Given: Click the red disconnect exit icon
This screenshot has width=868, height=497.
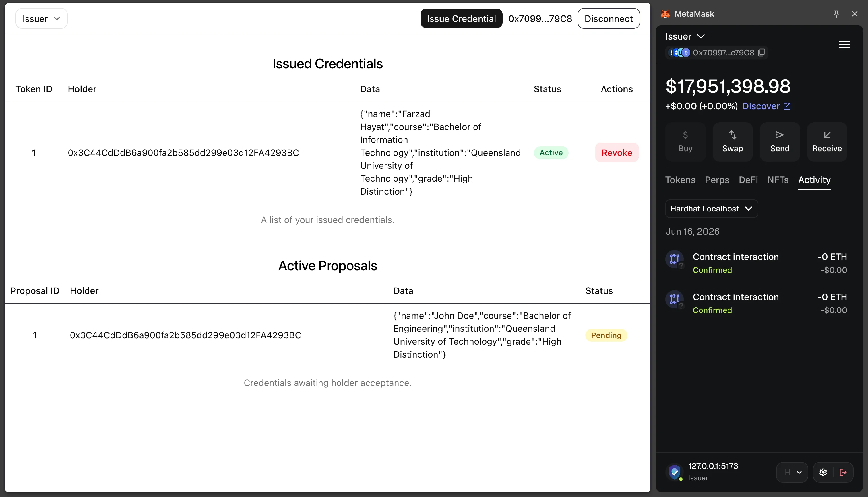Looking at the screenshot, I should point(843,472).
